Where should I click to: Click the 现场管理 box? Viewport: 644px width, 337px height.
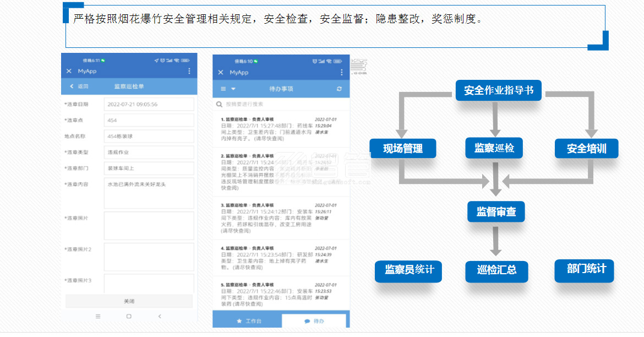[x=403, y=148]
